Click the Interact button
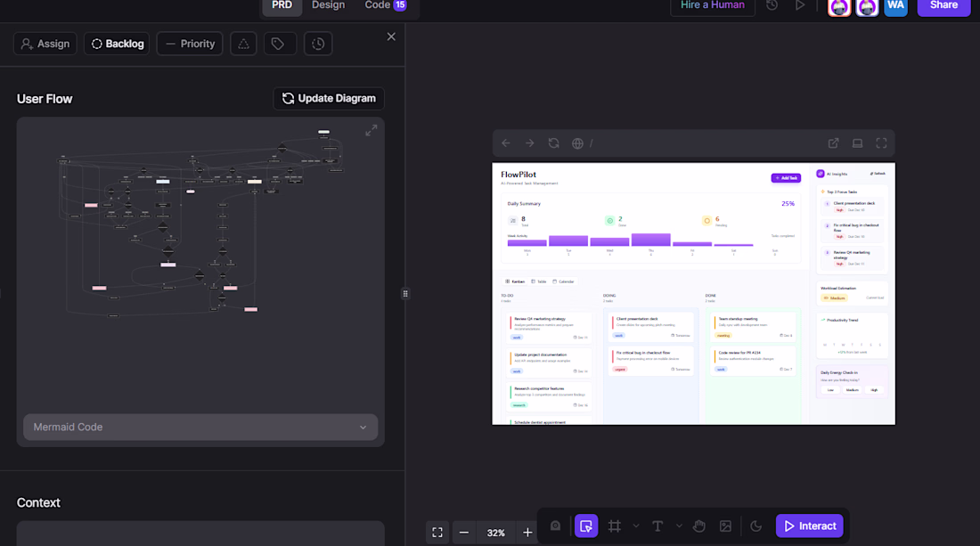980x546 pixels. tap(810, 526)
